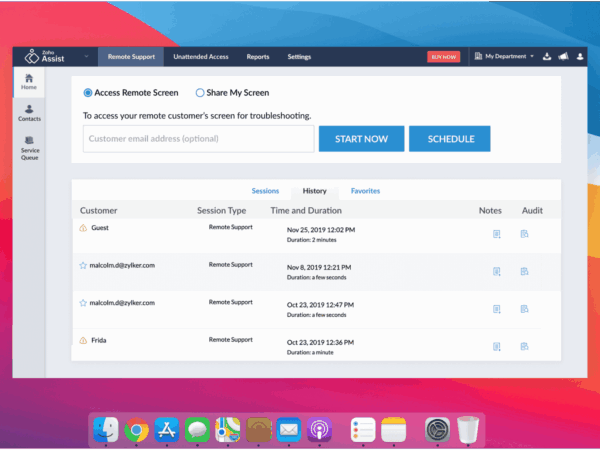Image resolution: width=600 pixels, height=450 pixels.
Task: Click the warning icon beside Guest
Action: (83, 228)
